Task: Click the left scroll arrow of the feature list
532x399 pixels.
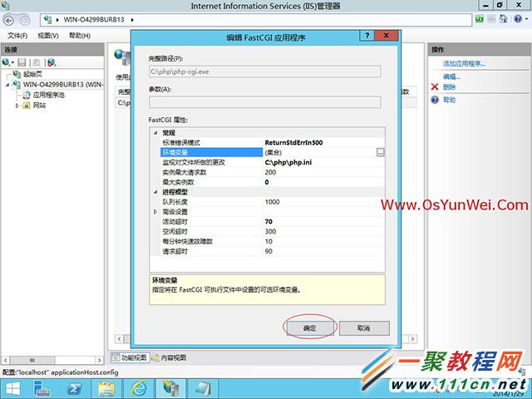Action: click(x=119, y=338)
